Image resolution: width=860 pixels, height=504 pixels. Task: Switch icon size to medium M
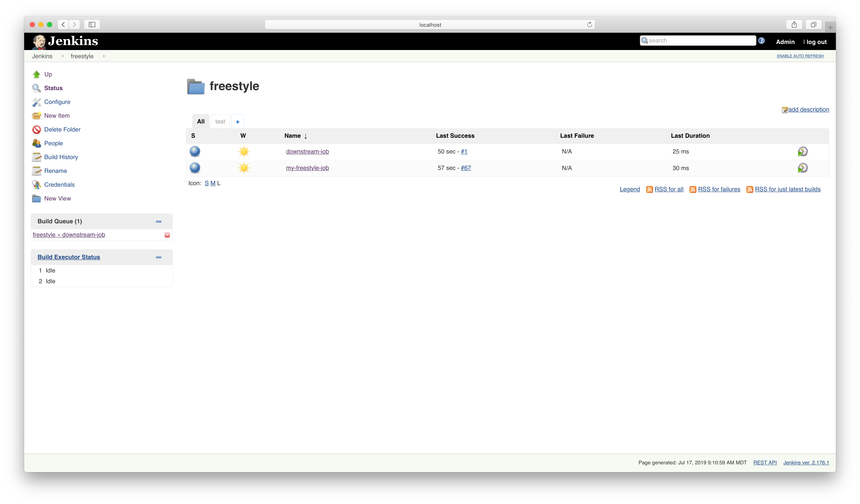pyautogui.click(x=213, y=183)
